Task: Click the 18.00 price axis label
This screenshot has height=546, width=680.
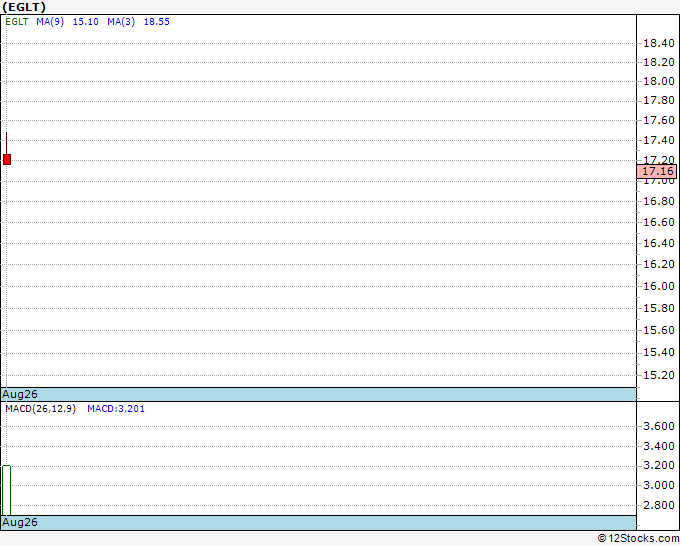Action: coord(659,81)
